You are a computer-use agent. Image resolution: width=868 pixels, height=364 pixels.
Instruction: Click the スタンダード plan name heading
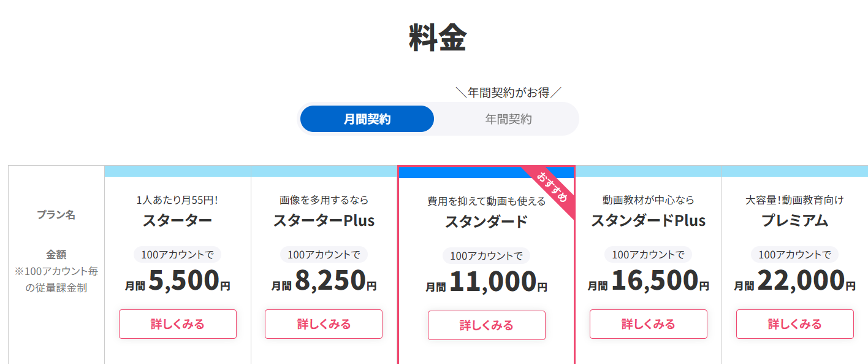pos(487,222)
